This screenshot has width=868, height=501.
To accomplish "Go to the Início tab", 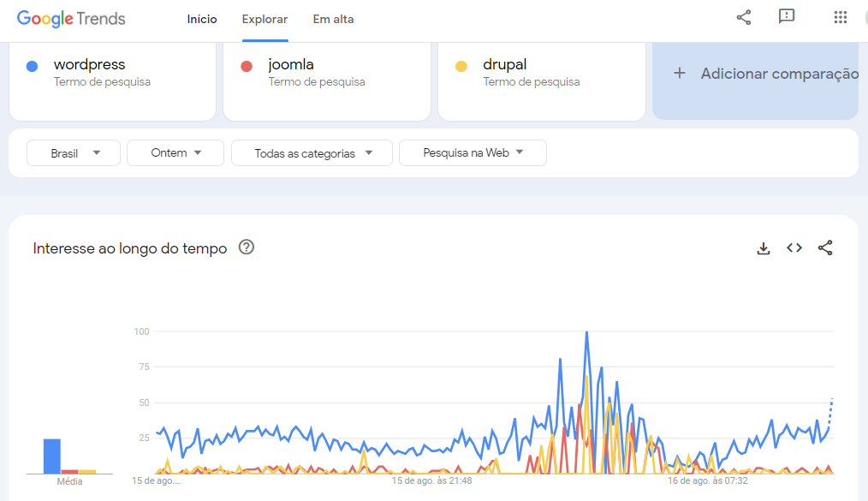I will coord(202,18).
